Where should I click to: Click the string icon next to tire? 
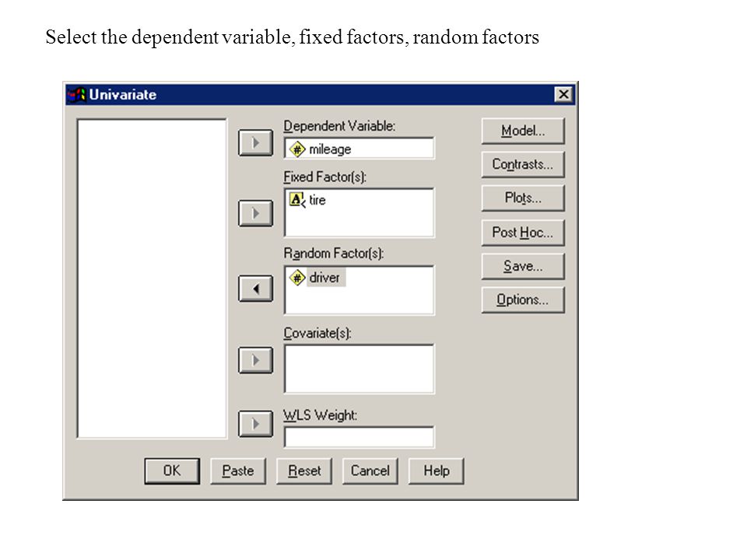[x=297, y=200]
